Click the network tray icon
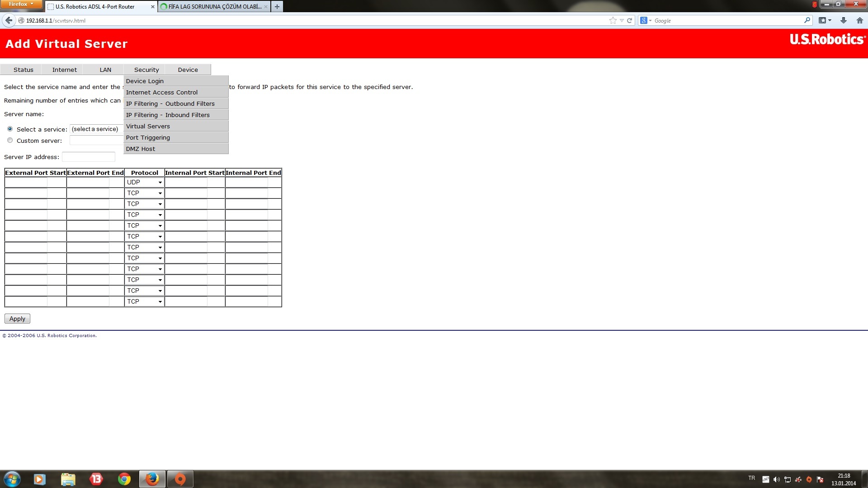Screen dimensions: 868x488 pyautogui.click(x=788, y=479)
